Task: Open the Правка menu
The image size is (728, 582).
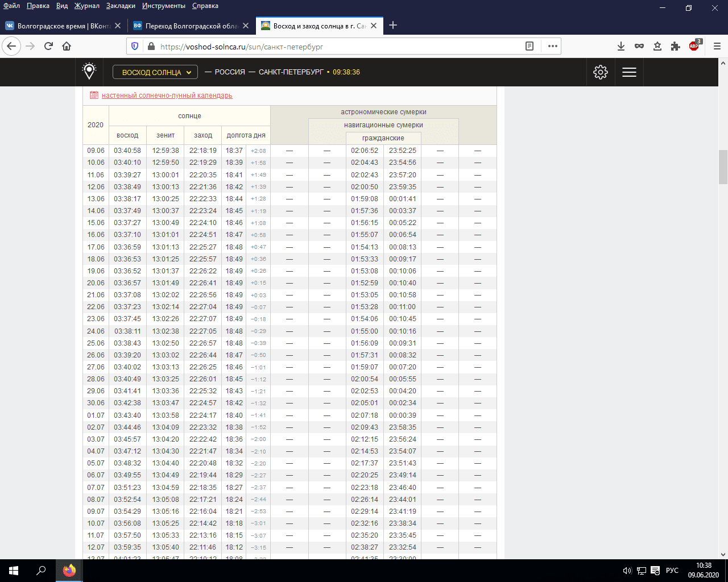Action: (38, 6)
